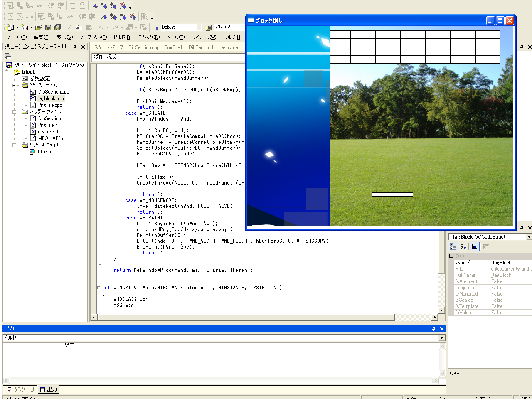Click the Undo arrow icon

pyautogui.click(x=101, y=27)
